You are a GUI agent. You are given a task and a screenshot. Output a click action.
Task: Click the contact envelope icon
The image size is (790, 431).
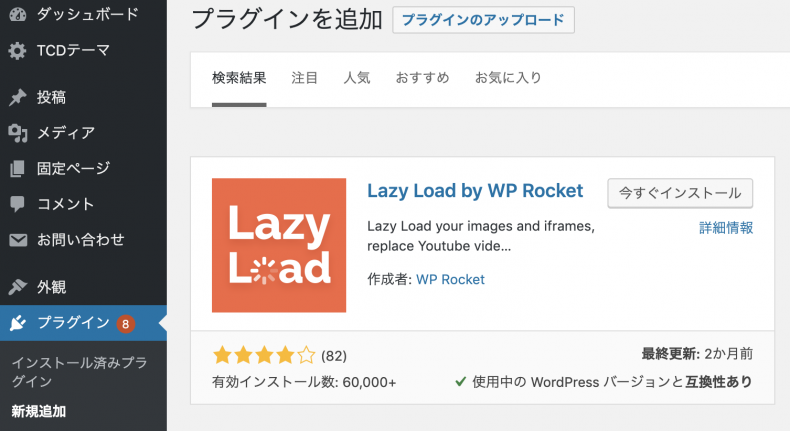click(18, 240)
